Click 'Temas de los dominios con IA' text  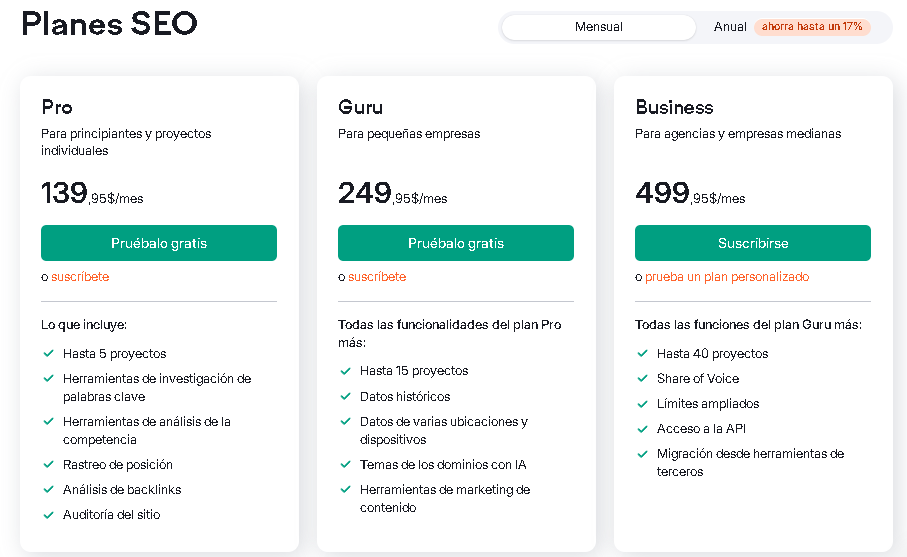[443, 464]
